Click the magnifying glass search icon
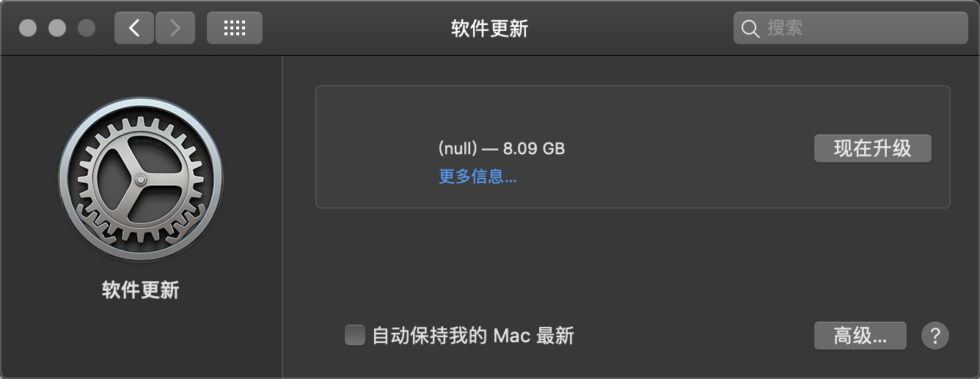Screen dimensions: 980x379 coord(750,29)
